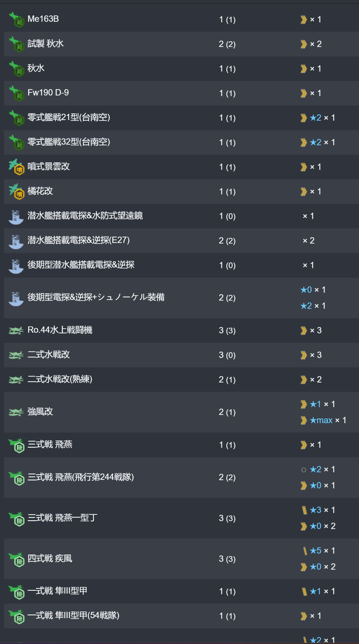Click the 潜水艦搭載電探&逆探(E27) count 2 (2)
The image size is (359, 644).
tap(227, 241)
